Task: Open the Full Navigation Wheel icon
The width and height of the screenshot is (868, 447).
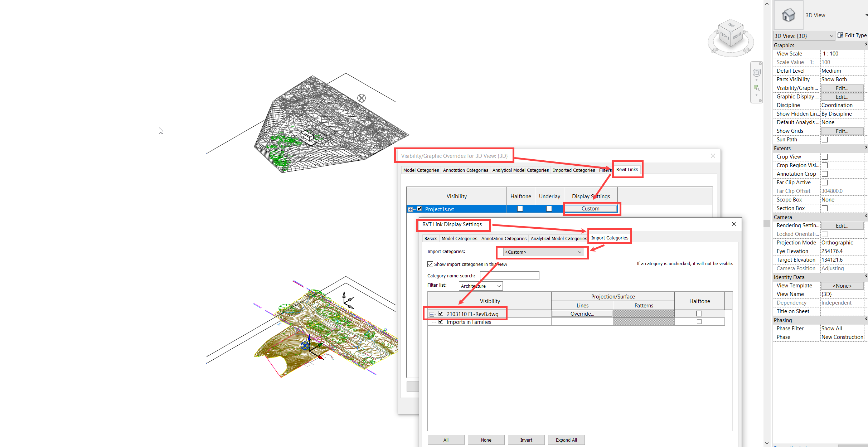Action: 757,73
